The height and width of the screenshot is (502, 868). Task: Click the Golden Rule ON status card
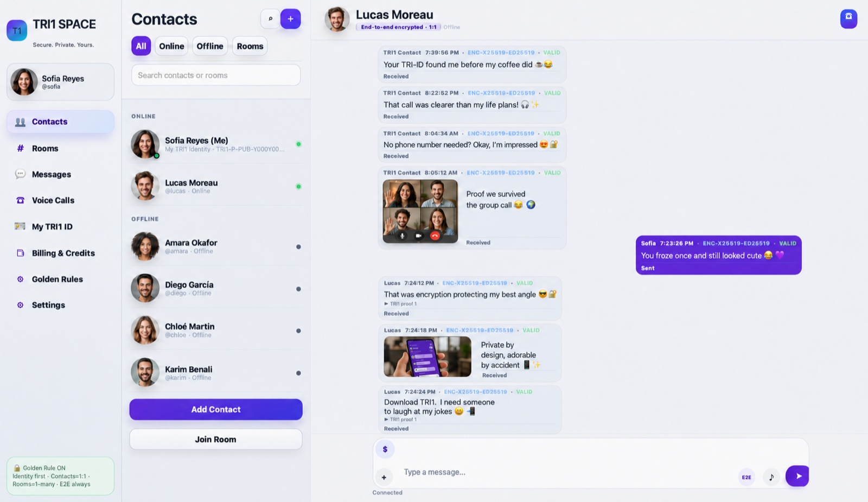[60, 476]
